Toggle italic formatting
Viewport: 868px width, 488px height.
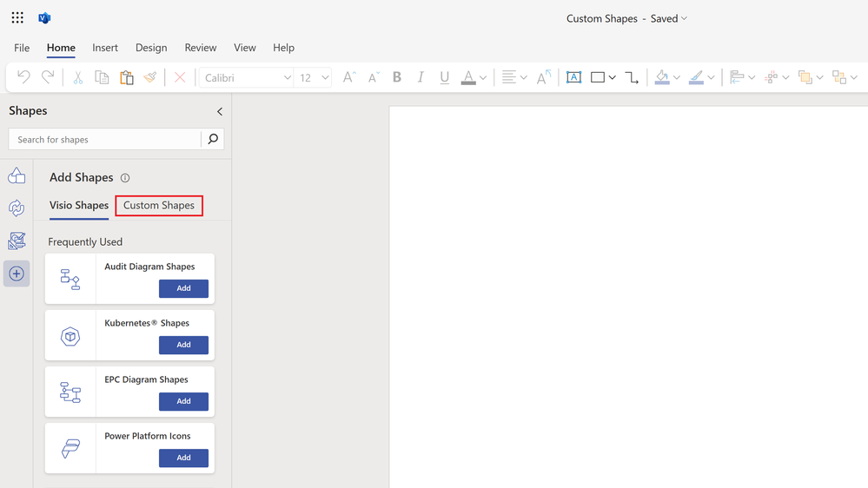click(421, 77)
